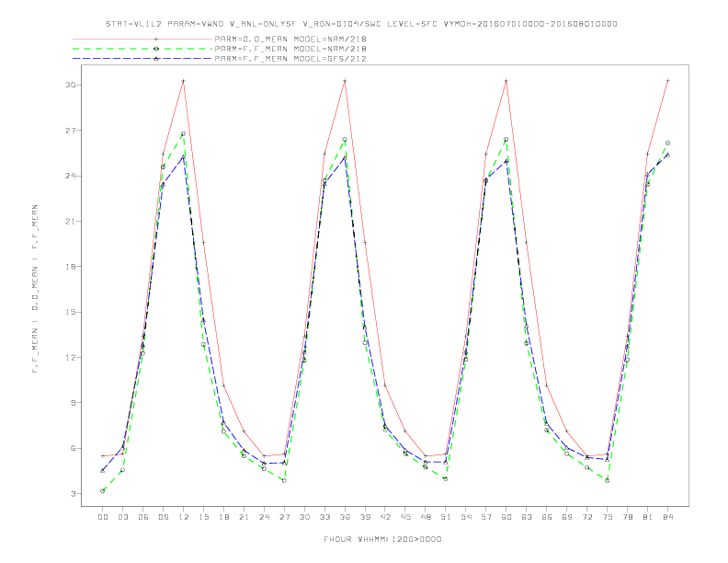Click y-axis tick value 6

73,448
